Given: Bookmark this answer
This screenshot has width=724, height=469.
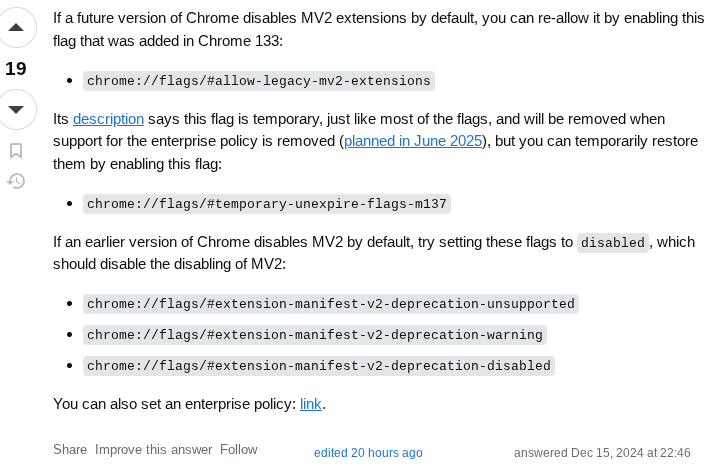Looking at the screenshot, I should pyautogui.click(x=16, y=151).
